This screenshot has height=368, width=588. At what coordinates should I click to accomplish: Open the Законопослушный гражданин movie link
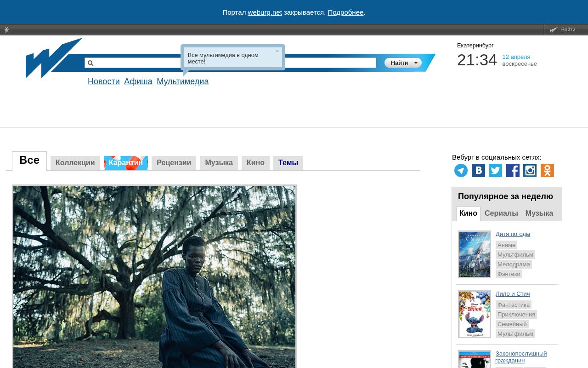tap(521, 357)
